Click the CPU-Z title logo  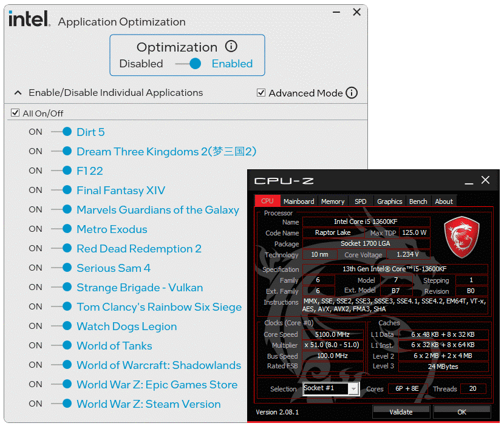[x=284, y=181]
